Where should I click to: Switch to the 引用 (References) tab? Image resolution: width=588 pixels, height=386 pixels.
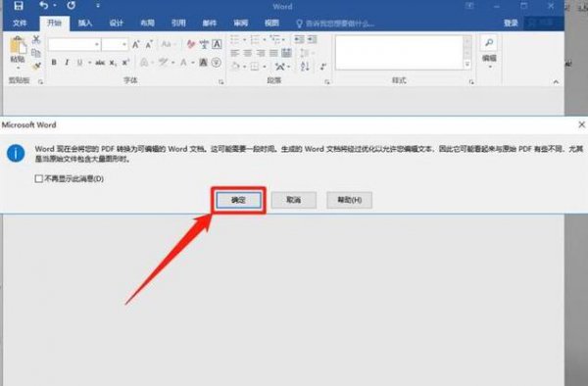178,24
